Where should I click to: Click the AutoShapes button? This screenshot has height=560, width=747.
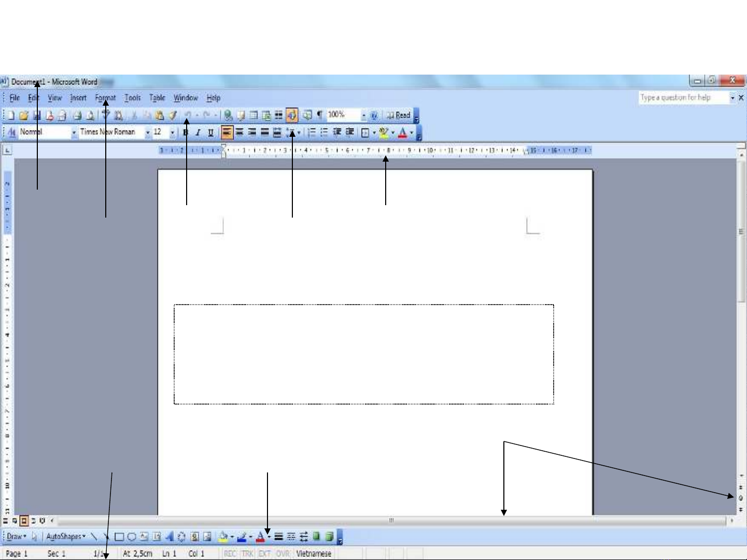click(65, 537)
